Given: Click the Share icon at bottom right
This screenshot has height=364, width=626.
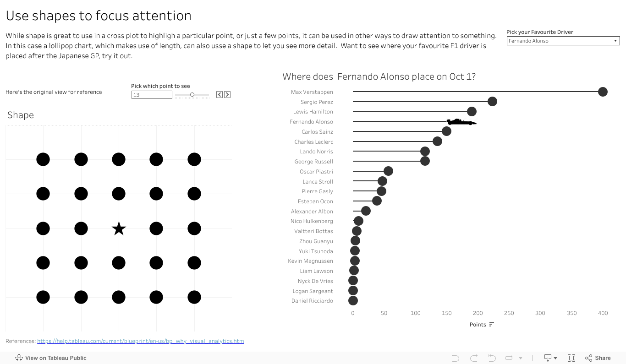Looking at the screenshot, I should (x=598, y=358).
